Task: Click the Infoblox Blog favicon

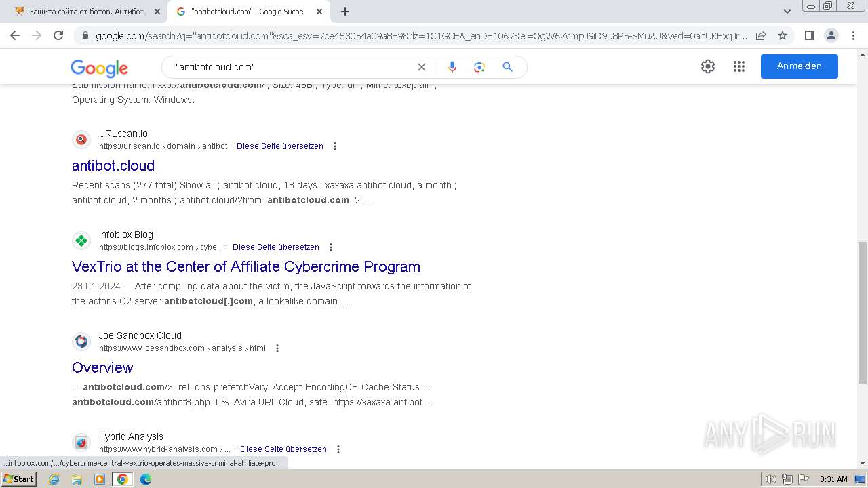Action: (81, 241)
